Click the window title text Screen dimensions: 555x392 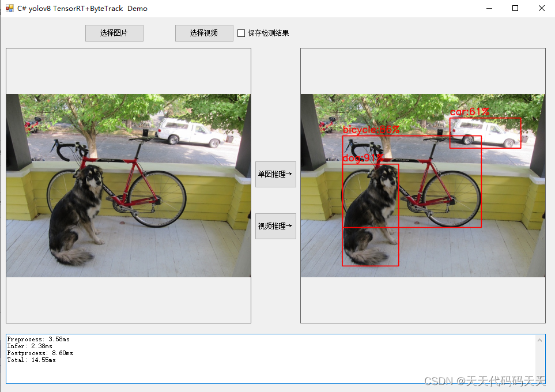(82, 9)
